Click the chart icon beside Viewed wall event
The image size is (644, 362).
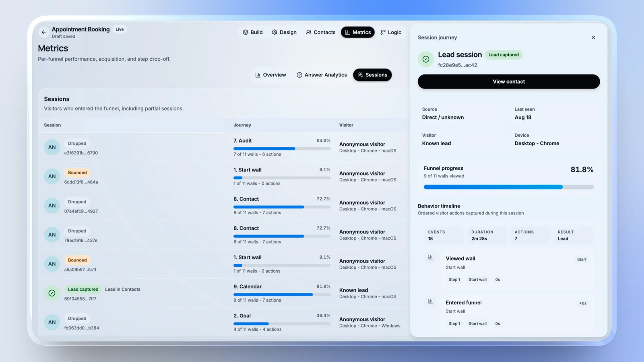click(430, 257)
